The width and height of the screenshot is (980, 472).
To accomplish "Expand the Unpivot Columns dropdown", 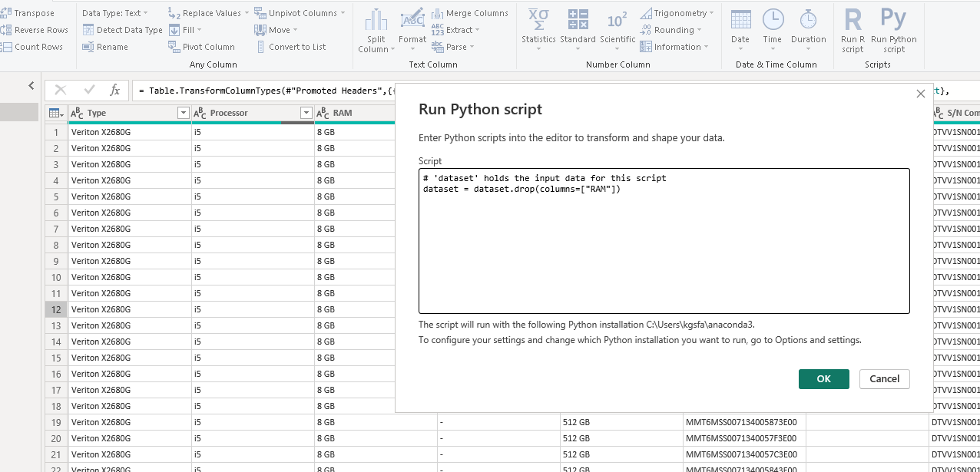I will point(300,13).
